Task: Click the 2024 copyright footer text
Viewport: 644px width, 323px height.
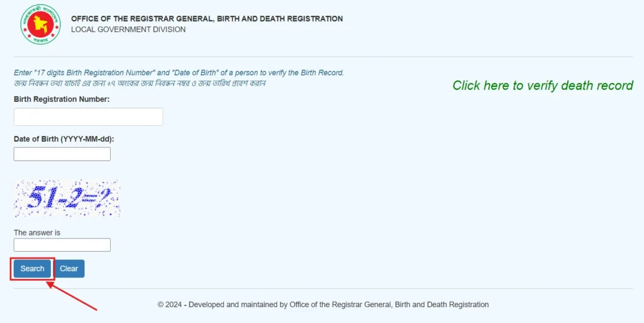Action: pos(323,305)
